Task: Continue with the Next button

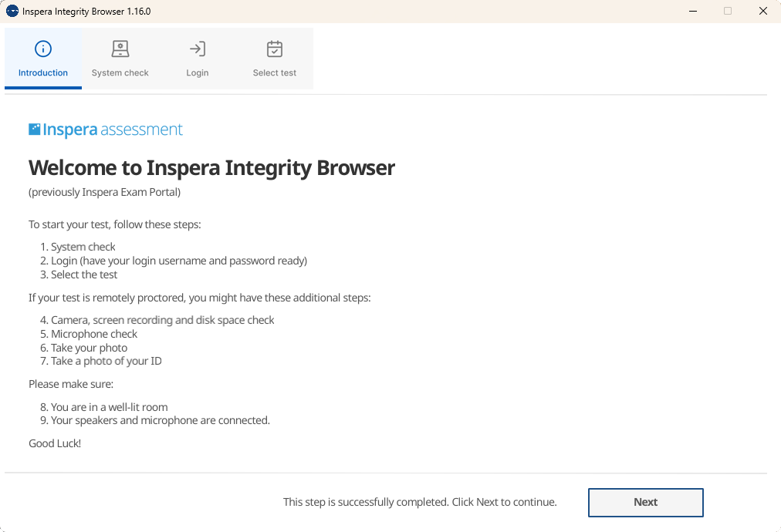Action: click(x=645, y=502)
